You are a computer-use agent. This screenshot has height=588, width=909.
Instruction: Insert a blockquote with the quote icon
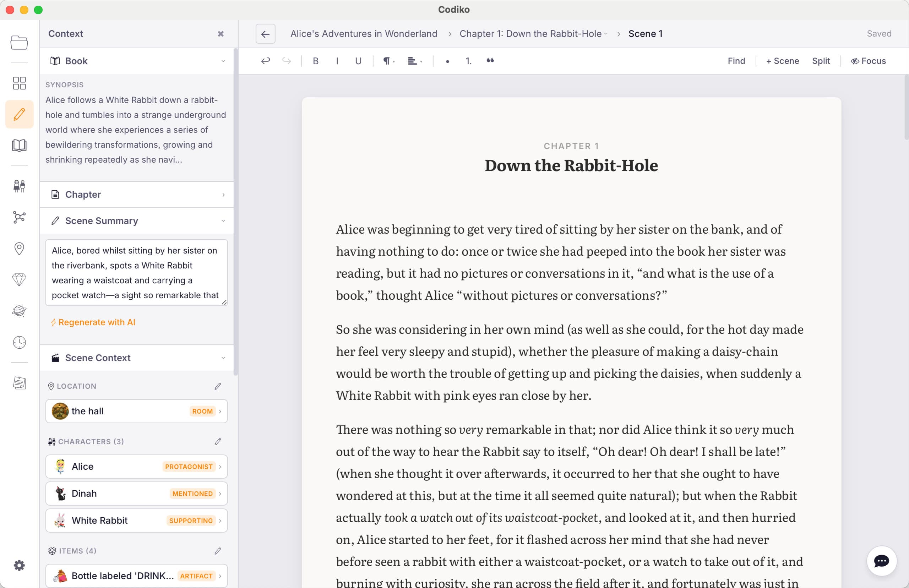tap(490, 61)
